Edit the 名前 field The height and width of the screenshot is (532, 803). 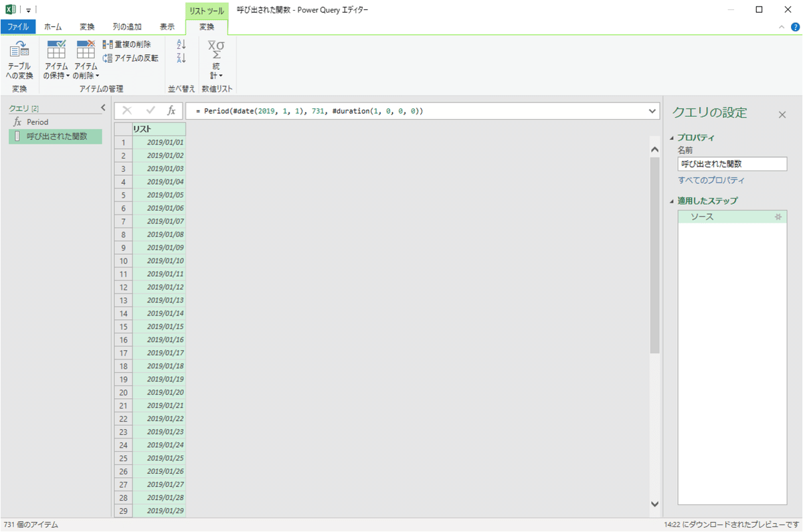(732, 164)
